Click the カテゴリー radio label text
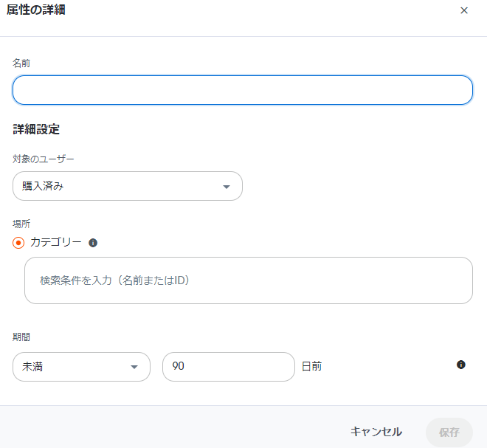Viewport: 487px width, 448px height. coord(55,243)
